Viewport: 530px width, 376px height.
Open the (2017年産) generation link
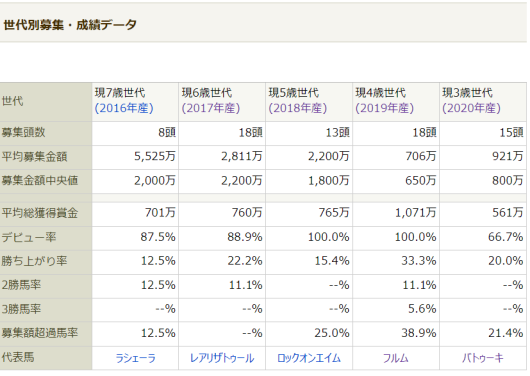coord(211,108)
